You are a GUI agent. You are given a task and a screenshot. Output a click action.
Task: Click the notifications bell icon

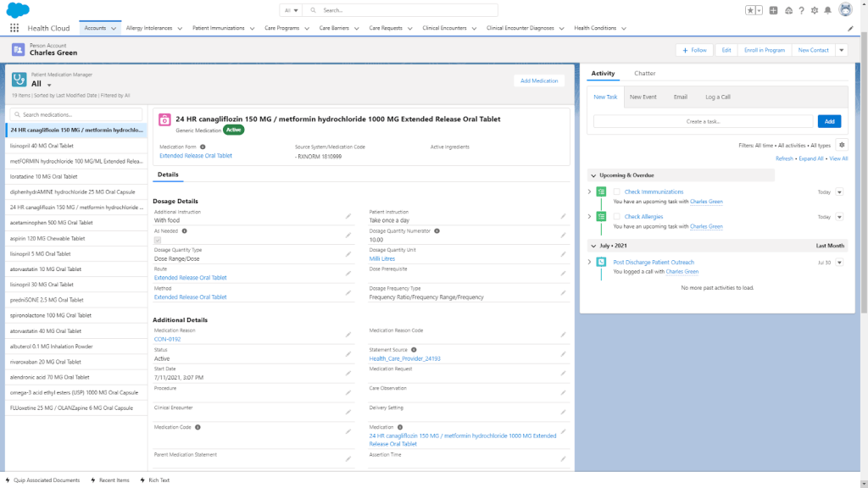(x=826, y=10)
